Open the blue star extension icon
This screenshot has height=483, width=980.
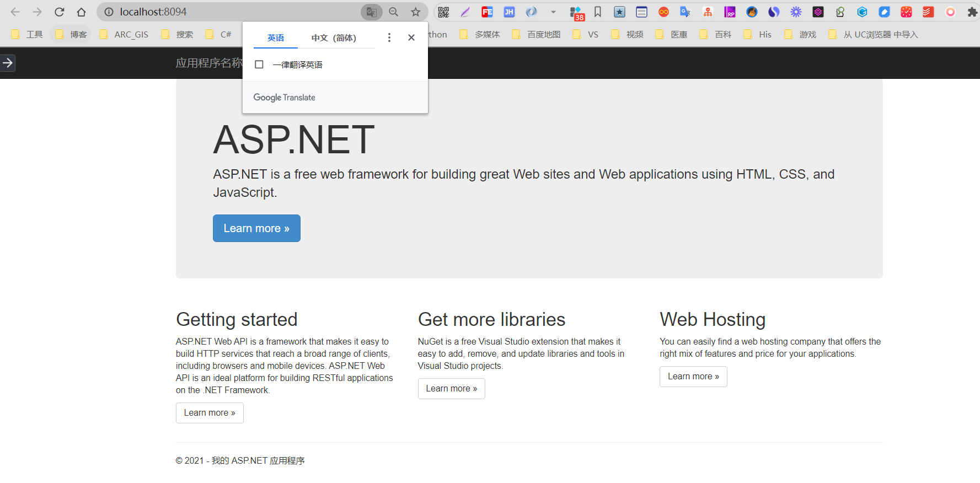619,12
